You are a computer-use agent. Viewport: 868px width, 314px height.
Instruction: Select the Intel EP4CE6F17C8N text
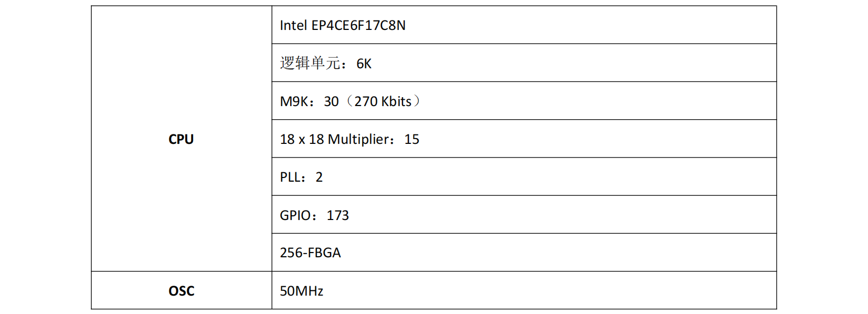[x=343, y=25]
